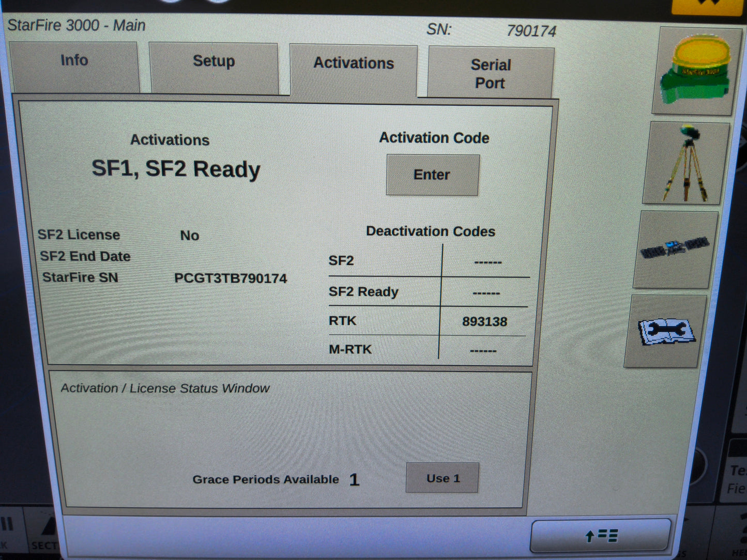Viewport: 747px width, 560px height.
Task: Select the Activations tab
Action: [x=354, y=70]
